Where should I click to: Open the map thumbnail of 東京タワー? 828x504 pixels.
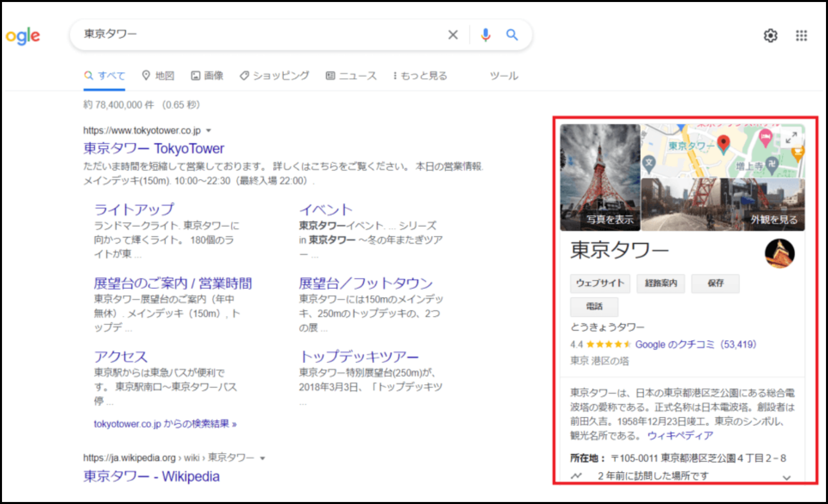723,151
